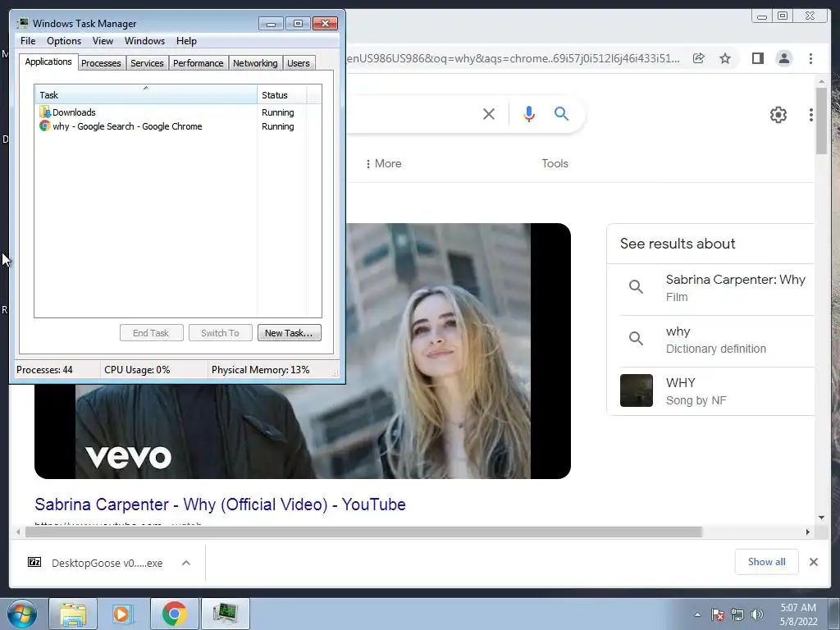Click the share page icon in Chrome
The width and height of the screenshot is (840, 630).
(x=699, y=58)
